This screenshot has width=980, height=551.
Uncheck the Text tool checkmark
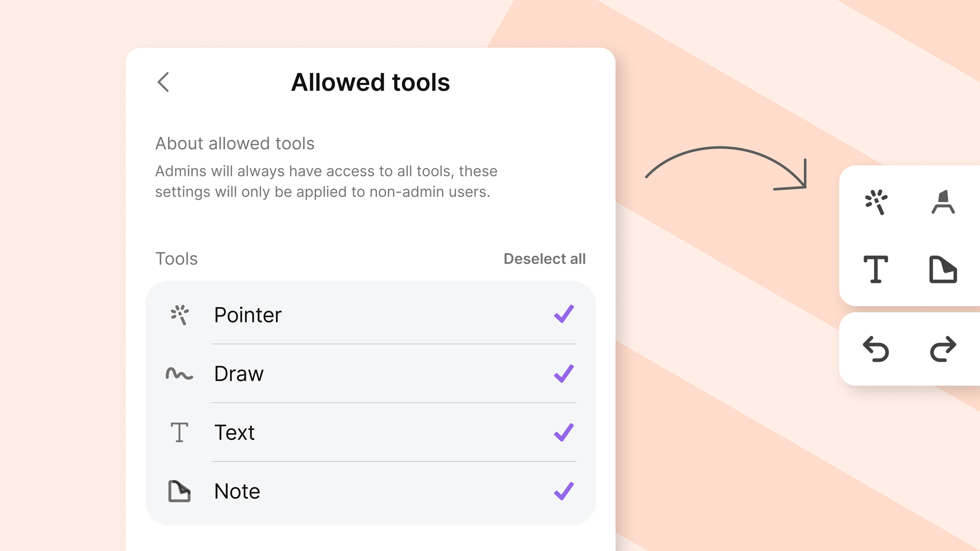564,432
